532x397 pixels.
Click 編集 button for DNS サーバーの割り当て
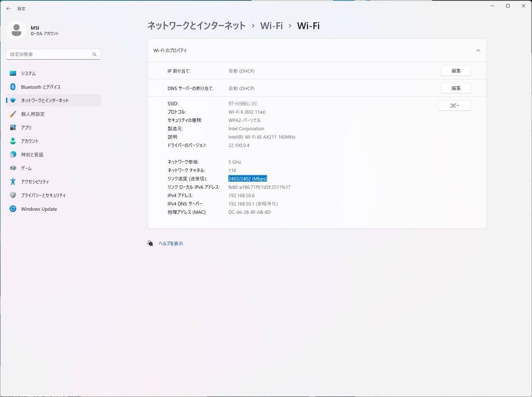456,88
